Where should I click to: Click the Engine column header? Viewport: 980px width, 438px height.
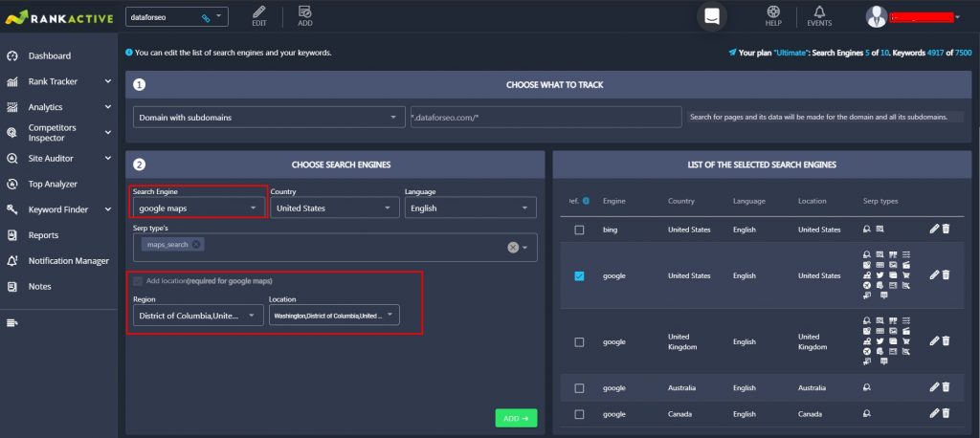[613, 201]
